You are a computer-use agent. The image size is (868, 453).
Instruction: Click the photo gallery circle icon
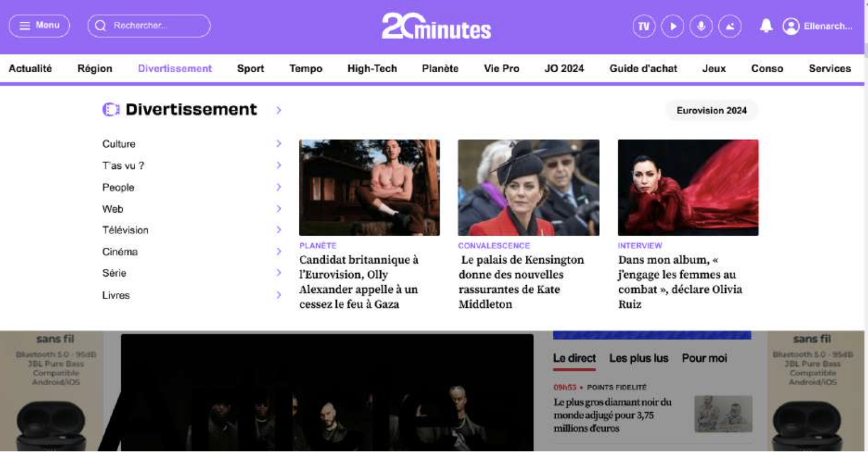[730, 26]
